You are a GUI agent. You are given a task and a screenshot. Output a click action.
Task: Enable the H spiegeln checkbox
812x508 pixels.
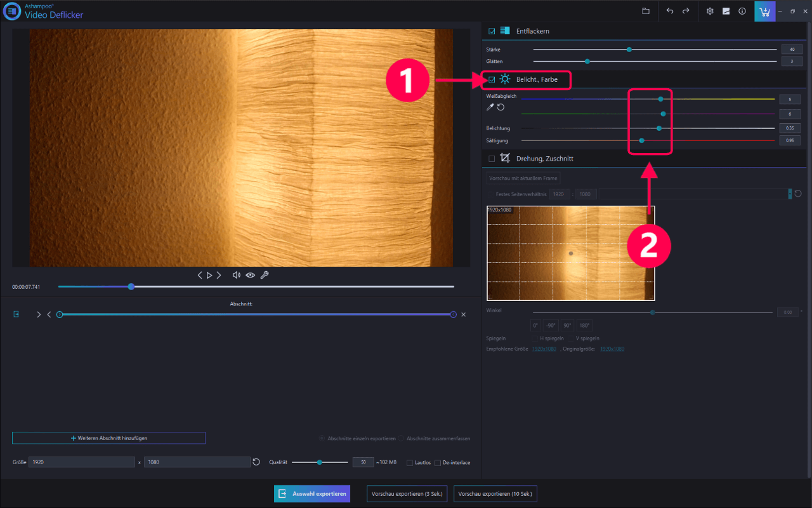(x=534, y=338)
